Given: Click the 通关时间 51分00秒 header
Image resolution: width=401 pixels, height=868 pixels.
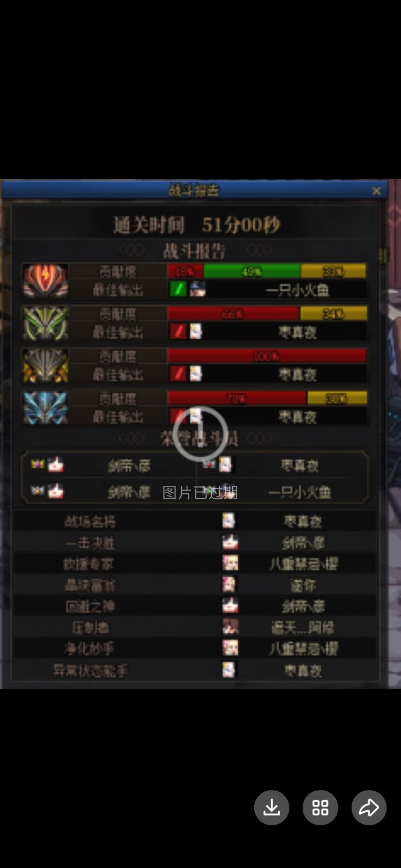Looking at the screenshot, I should pyautogui.click(x=197, y=225).
